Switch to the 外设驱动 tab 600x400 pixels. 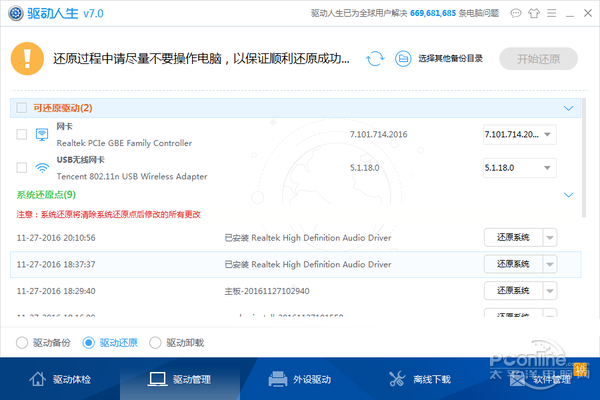[300, 379]
